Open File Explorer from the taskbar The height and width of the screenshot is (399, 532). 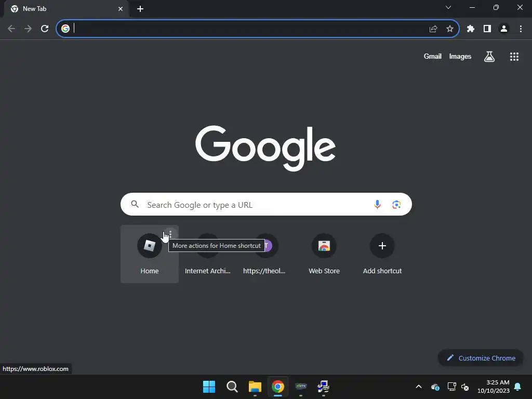click(x=255, y=387)
